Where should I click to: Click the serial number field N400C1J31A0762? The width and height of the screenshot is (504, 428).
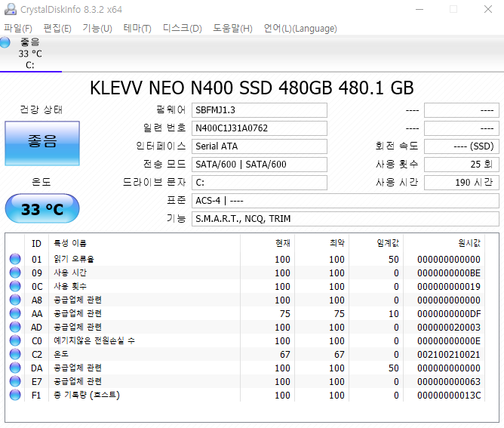(260, 128)
